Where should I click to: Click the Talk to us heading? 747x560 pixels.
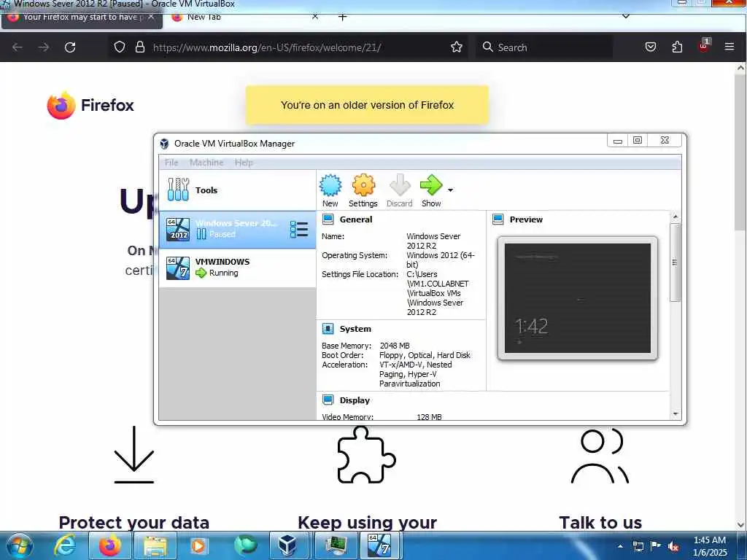click(600, 522)
